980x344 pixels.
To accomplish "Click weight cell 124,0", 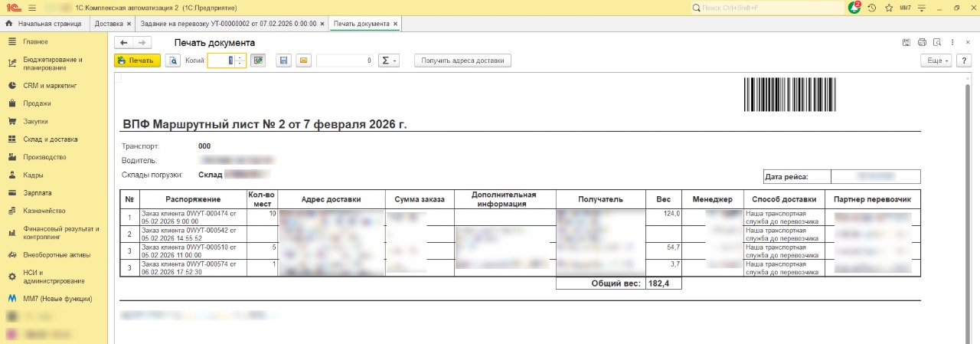I will (663, 217).
